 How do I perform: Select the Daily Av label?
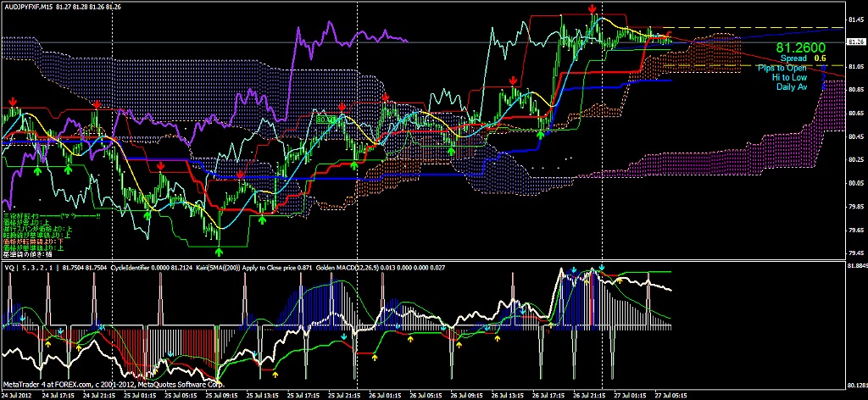click(789, 86)
